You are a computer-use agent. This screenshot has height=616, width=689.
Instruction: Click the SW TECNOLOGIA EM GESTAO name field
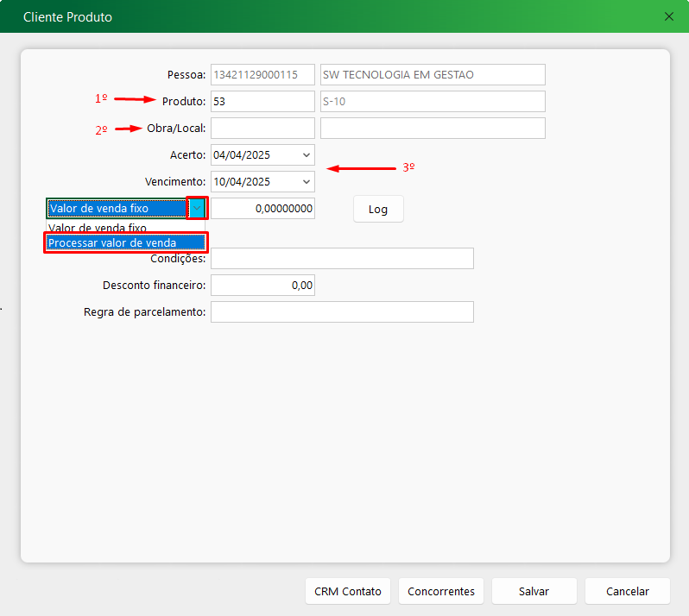pos(433,75)
